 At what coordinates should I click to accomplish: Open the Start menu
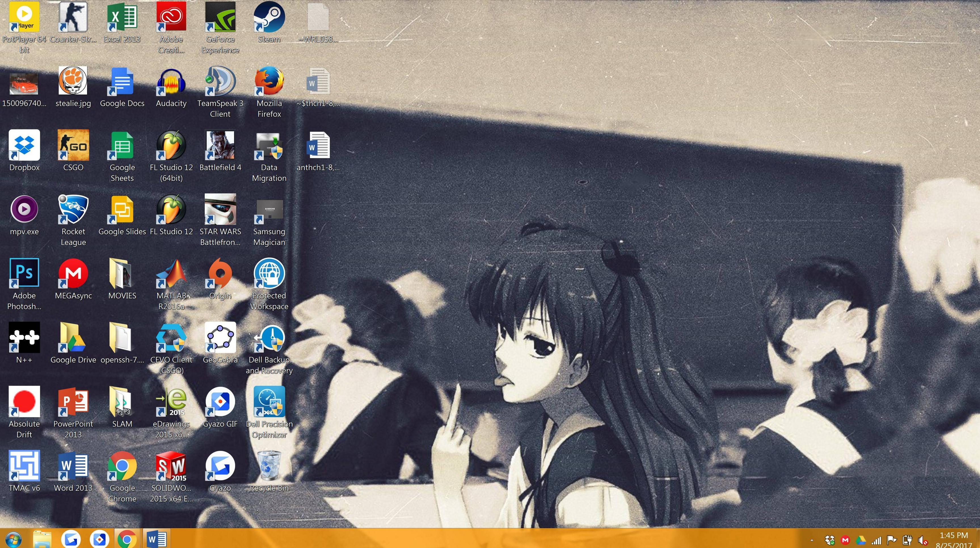pyautogui.click(x=14, y=539)
